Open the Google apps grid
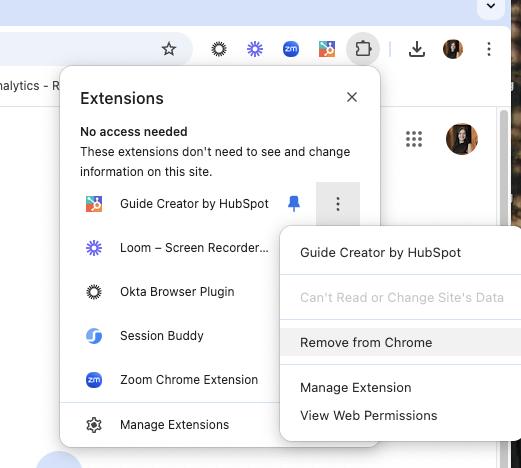This screenshot has height=468, width=521. 414,139
